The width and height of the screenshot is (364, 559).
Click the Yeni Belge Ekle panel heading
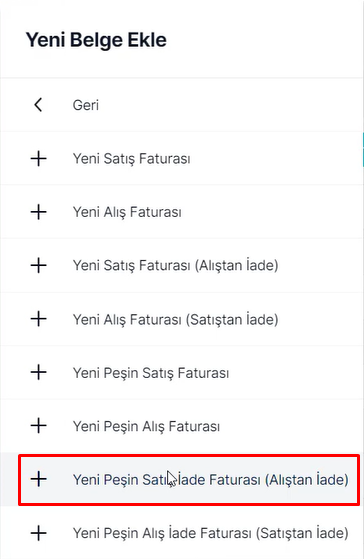(x=96, y=40)
